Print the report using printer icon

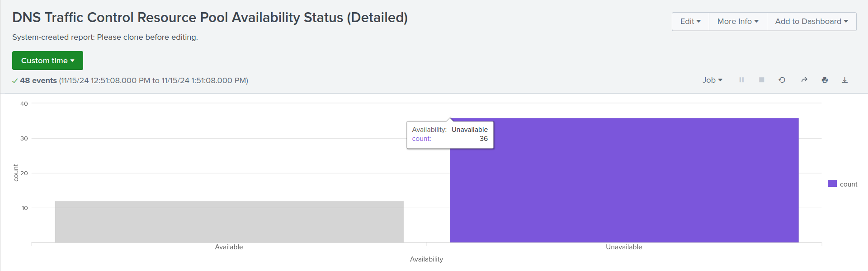tap(825, 80)
